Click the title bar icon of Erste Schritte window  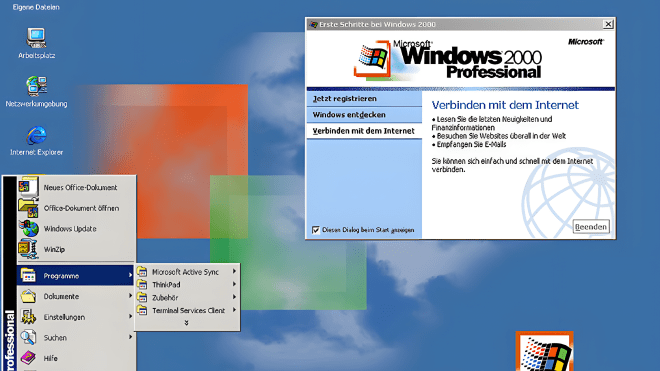click(313, 24)
